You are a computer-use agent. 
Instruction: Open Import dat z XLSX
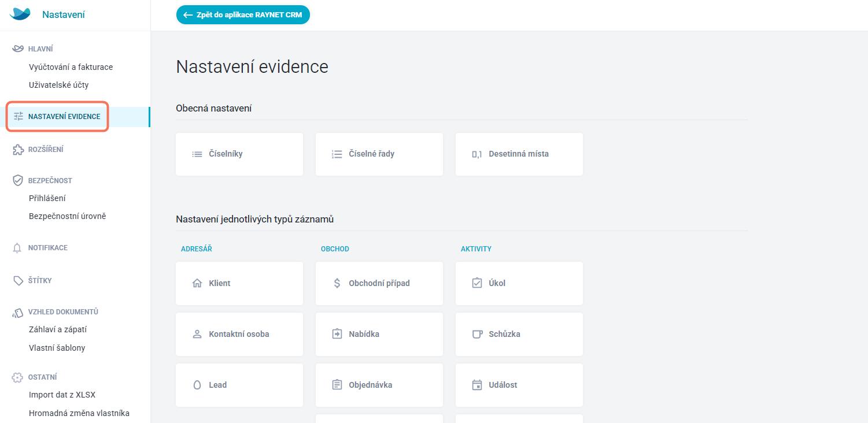point(62,395)
